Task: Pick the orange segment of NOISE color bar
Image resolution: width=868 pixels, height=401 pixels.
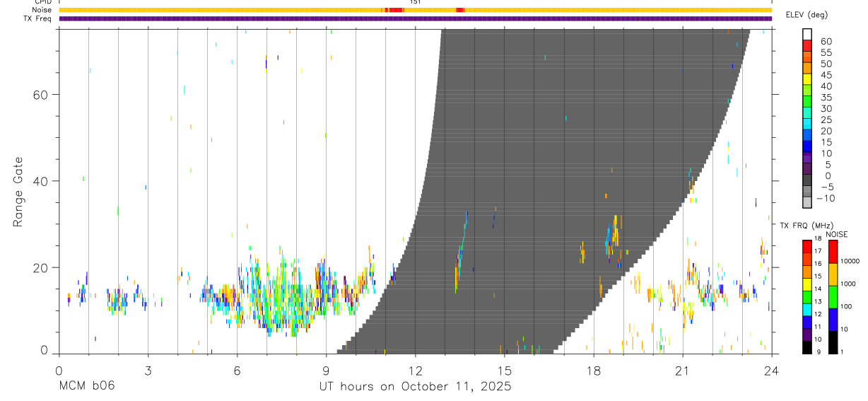Action: [x=833, y=274]
